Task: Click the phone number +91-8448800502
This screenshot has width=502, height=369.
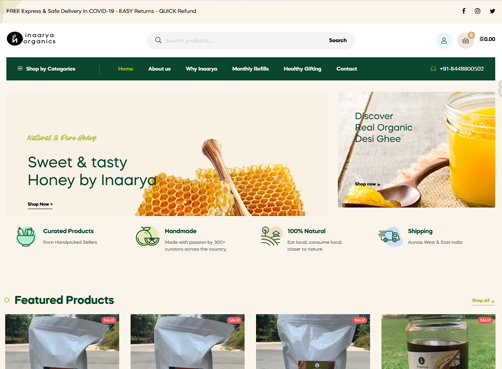Action: 462,69
